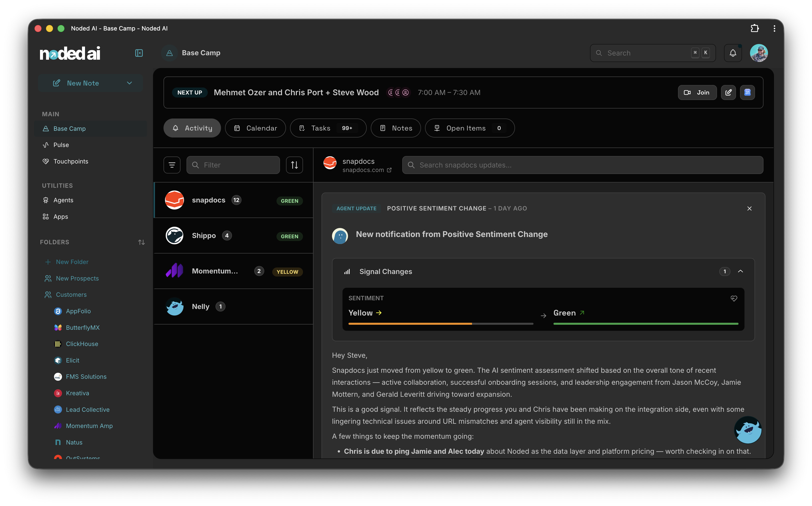The width and height of the screenshot is (812, 506).
Task: Open FMS Solutions customer folder
Action: click(80, 377)
